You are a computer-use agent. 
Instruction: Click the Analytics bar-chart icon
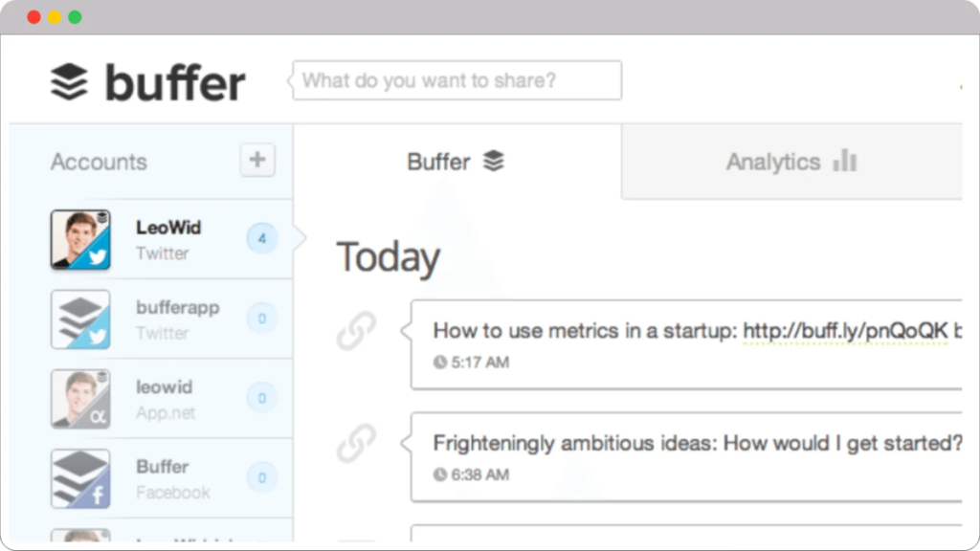pyautogui.click(x=843, y=162)
